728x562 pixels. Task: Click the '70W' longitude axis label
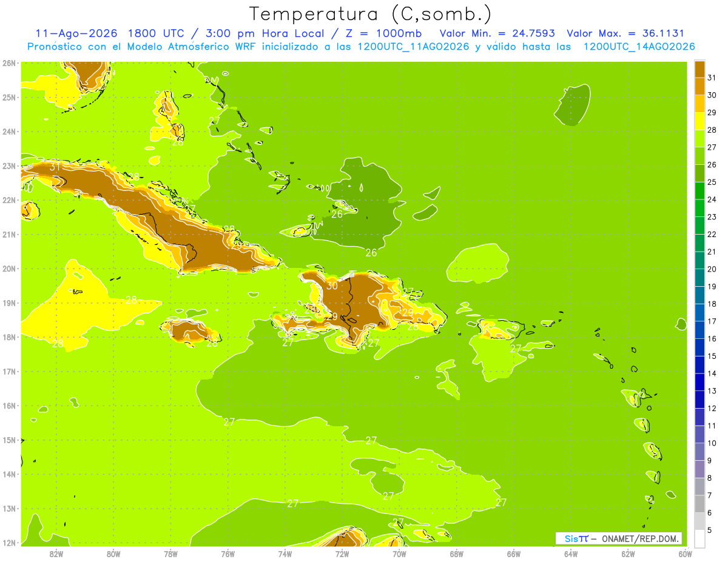(399, 554)
